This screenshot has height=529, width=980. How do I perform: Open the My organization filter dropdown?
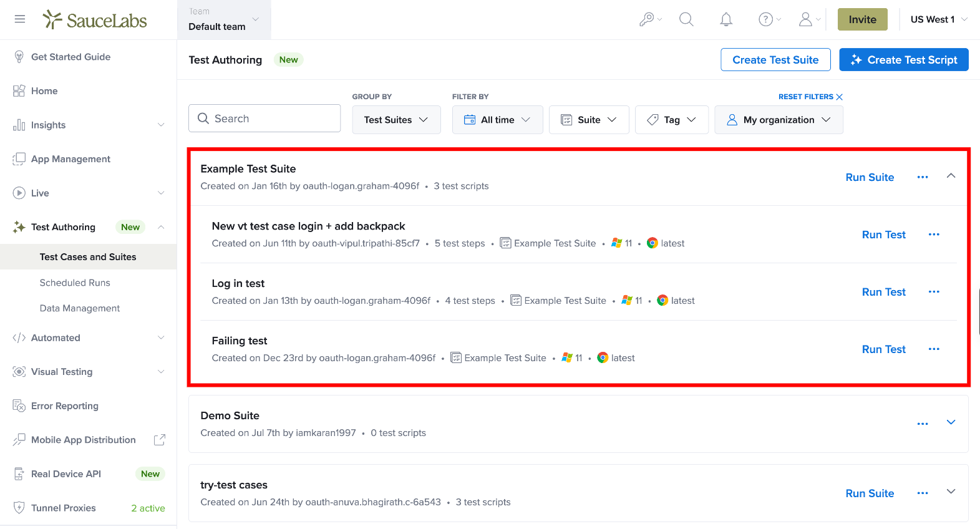[779, 120]
